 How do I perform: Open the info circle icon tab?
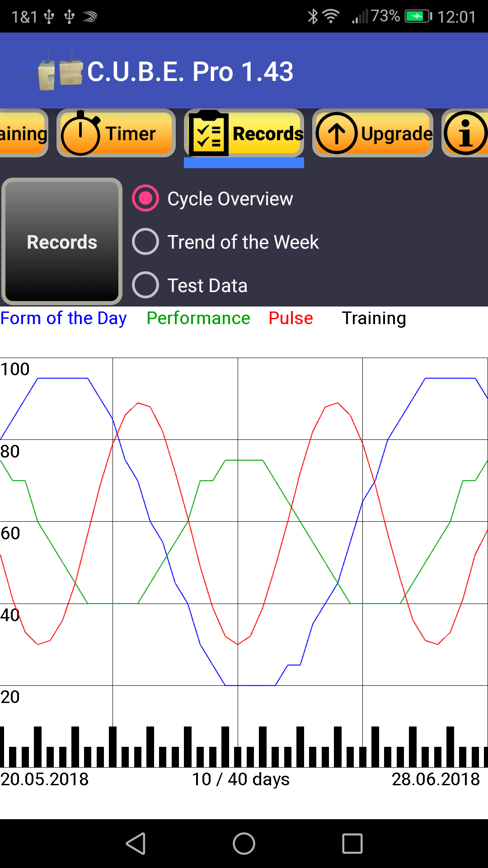(x=465, y=133)
